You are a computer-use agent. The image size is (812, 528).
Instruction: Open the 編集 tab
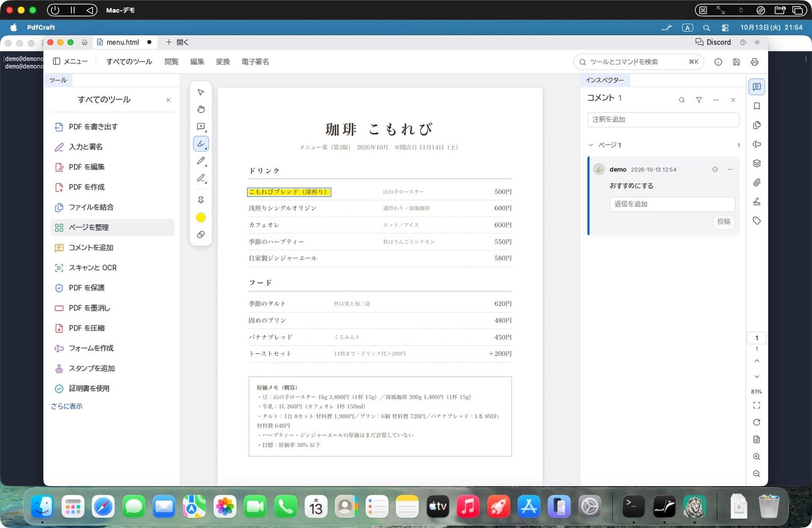197,61
